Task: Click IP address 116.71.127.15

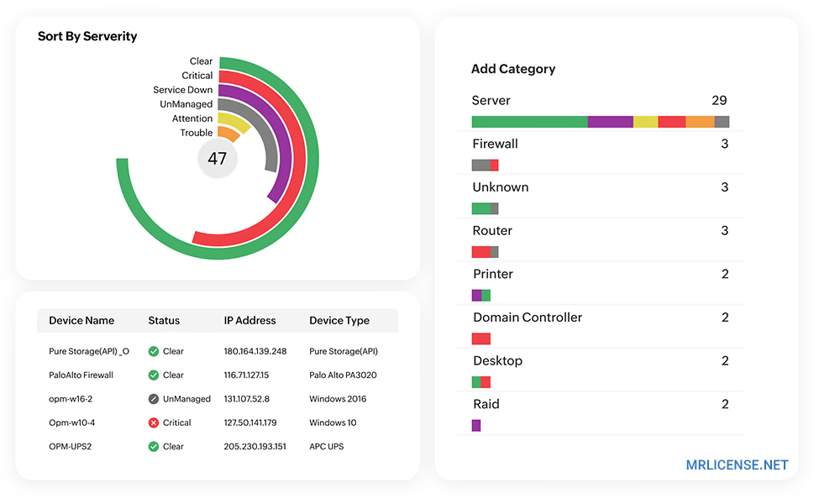Action: point(246,375)
